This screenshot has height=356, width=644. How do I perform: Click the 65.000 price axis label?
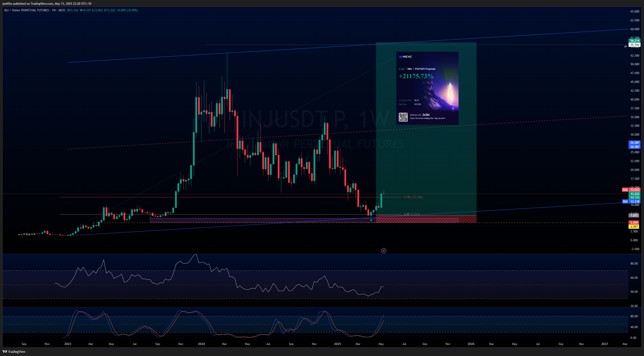[635, 12]
